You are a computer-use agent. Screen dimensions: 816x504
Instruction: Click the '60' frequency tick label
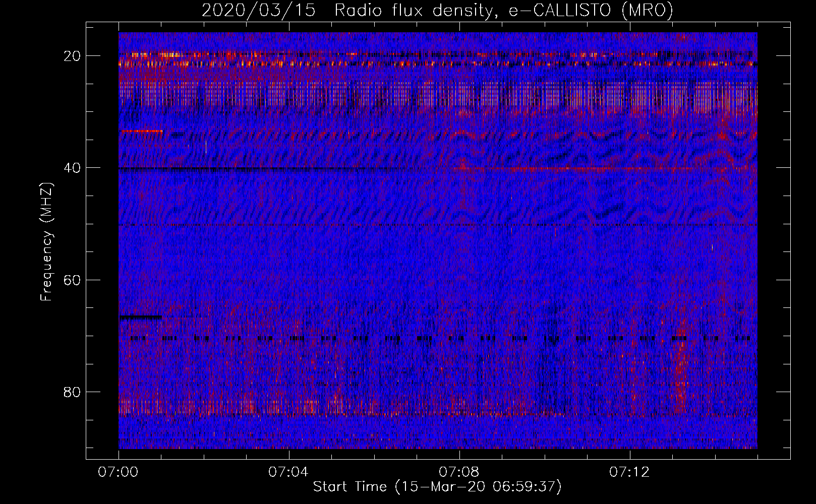point(73,280)
